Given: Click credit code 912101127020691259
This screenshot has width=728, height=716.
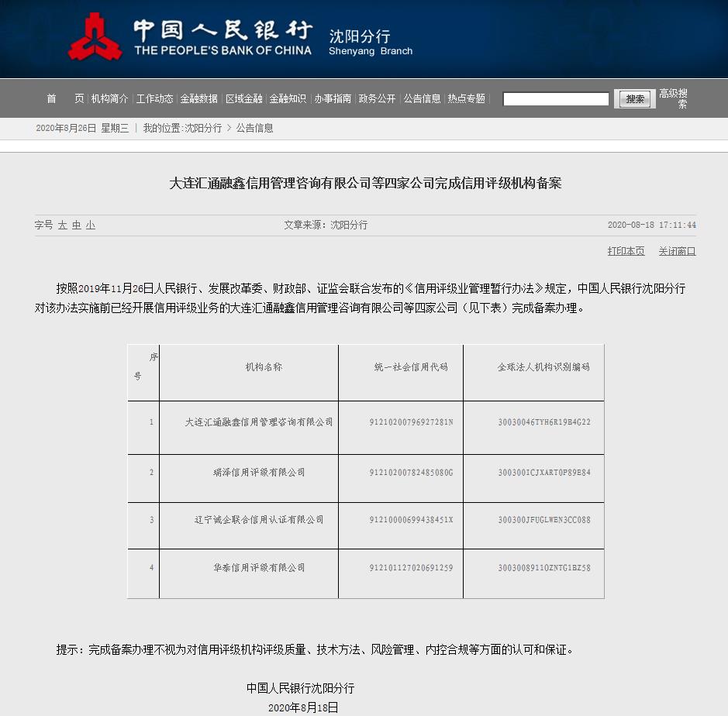Looking at the screenshot, I should tap(411, 567).
